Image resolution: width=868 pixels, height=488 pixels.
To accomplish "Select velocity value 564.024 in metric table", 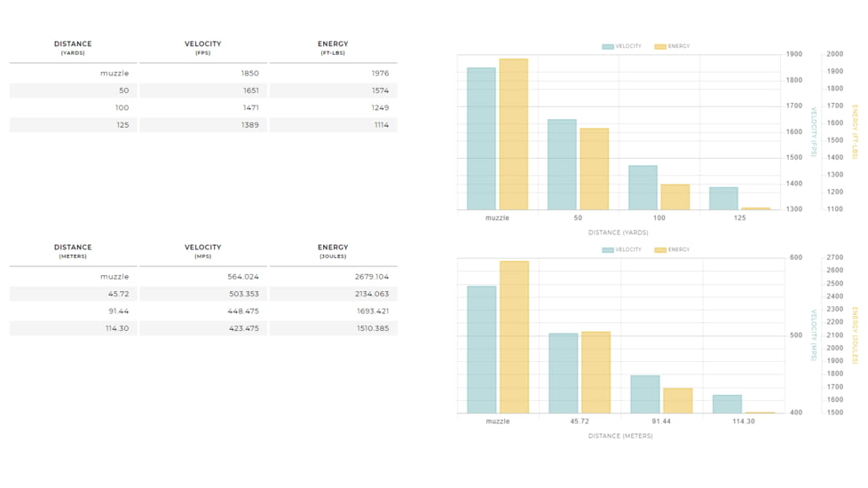I will point(243,277).
